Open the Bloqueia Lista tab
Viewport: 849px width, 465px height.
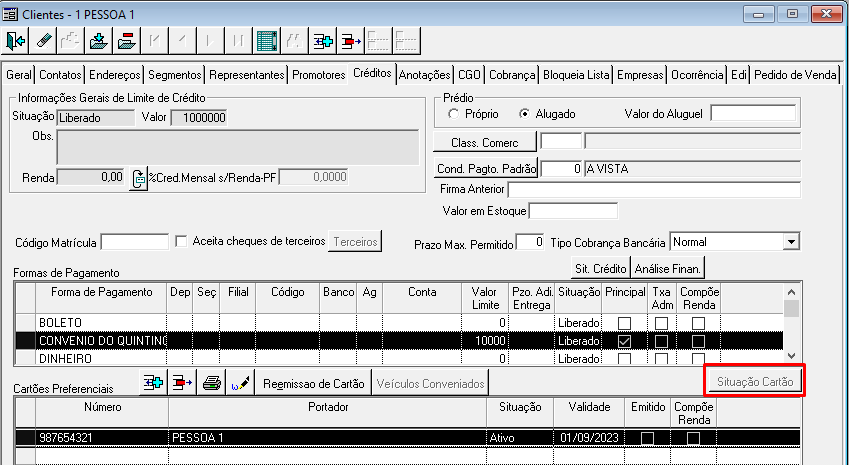(x=576, y=75)
